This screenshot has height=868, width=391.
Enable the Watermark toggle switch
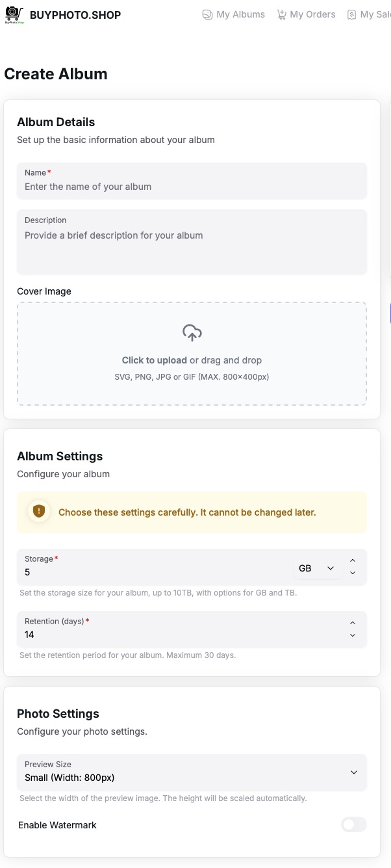point(353,824)
